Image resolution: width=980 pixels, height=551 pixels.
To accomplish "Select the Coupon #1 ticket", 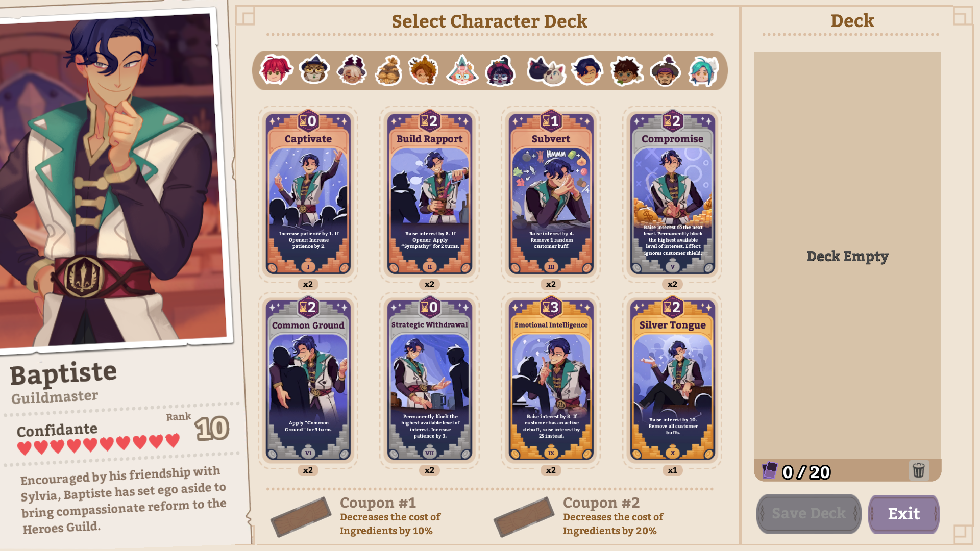I will point(301,517).
